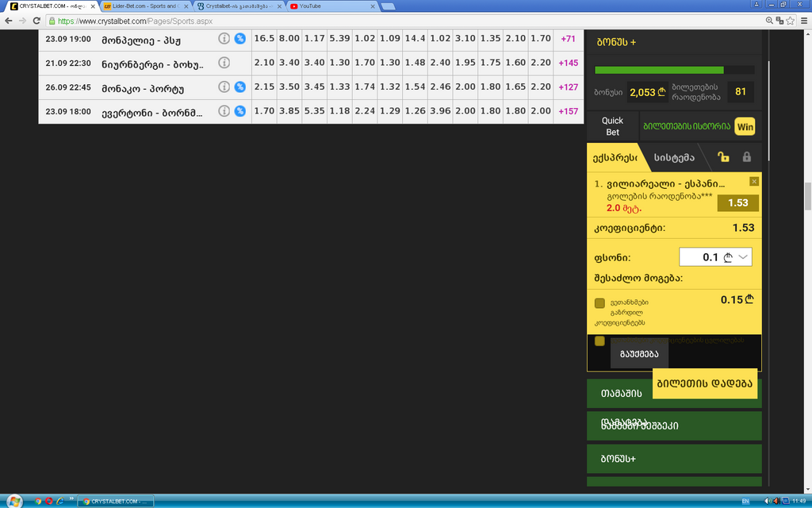Open info icon for მონპელიე - პსჟ match
The width and height of the screenshot is (812, 508).
(x=224, y=38)
